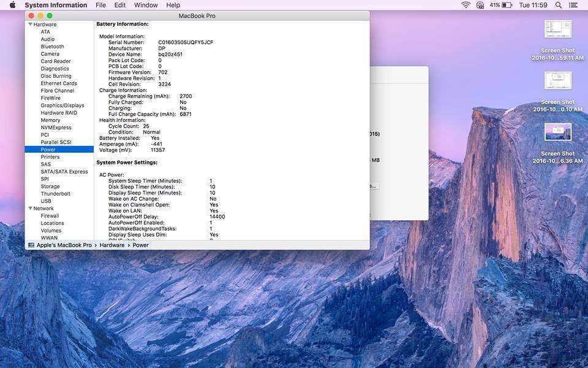Select WWAN under Network
This screenshot has width=588, height=368.
pos(49,238)
